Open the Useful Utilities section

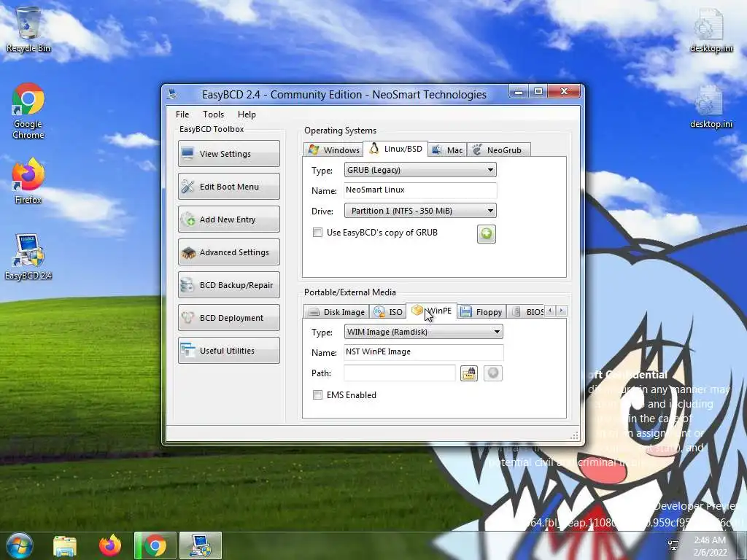pyautogui.click(x=228, y=351)
